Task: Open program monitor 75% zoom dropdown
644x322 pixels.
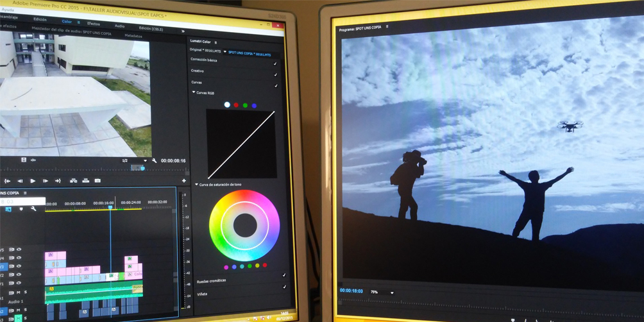Action: coord(382,292)
